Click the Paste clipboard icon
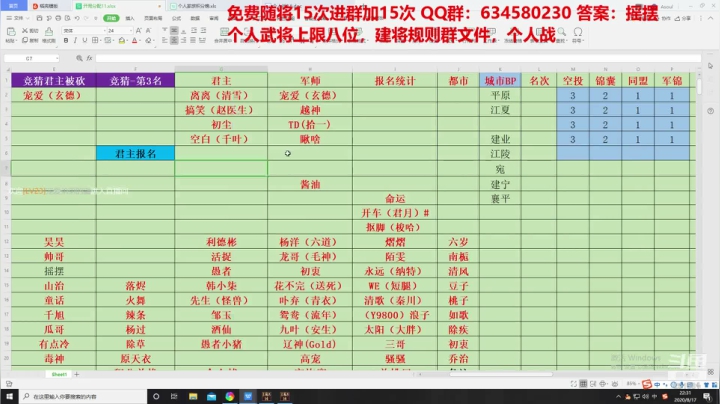This screenshot has width=720, height=404. point(11,32)
